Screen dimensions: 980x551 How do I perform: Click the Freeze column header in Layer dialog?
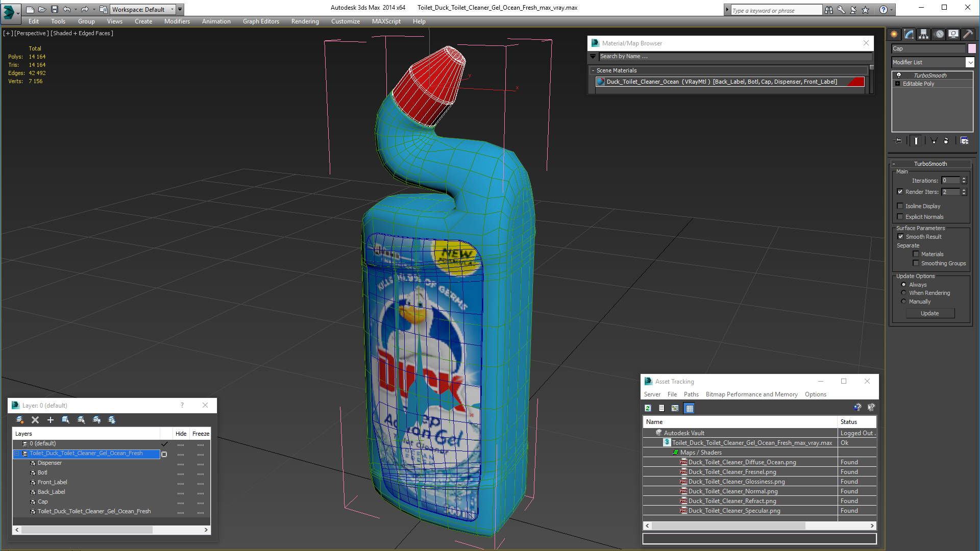tap(201, 434)
